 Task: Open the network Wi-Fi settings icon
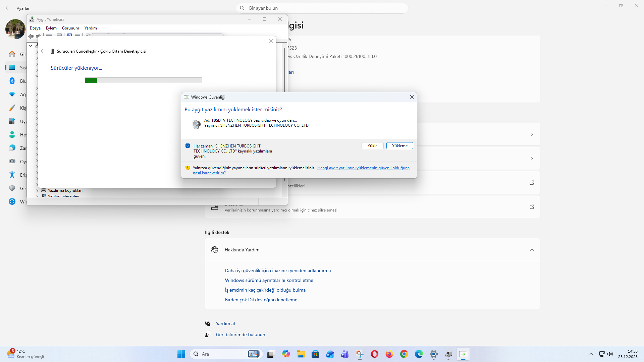[12, 95]
